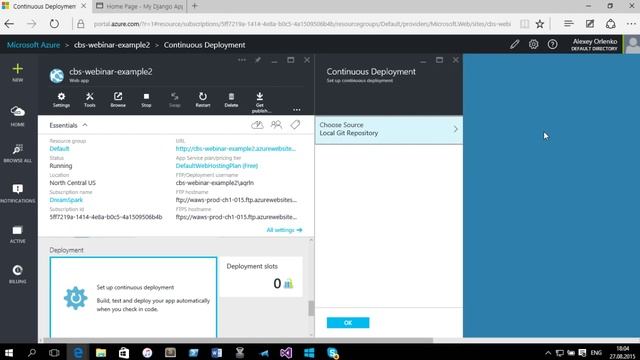Click the subscription ID text

106,217
